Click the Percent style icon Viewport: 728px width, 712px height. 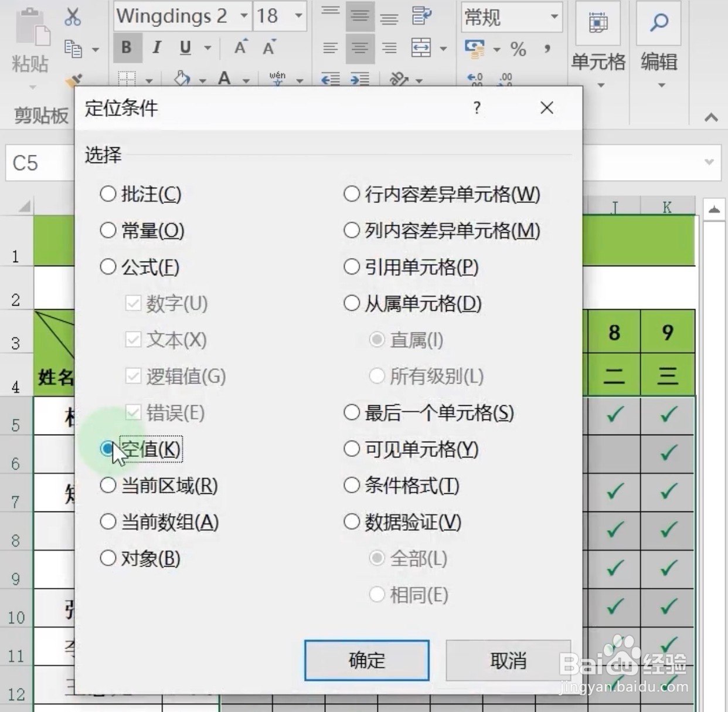point(518,49)
